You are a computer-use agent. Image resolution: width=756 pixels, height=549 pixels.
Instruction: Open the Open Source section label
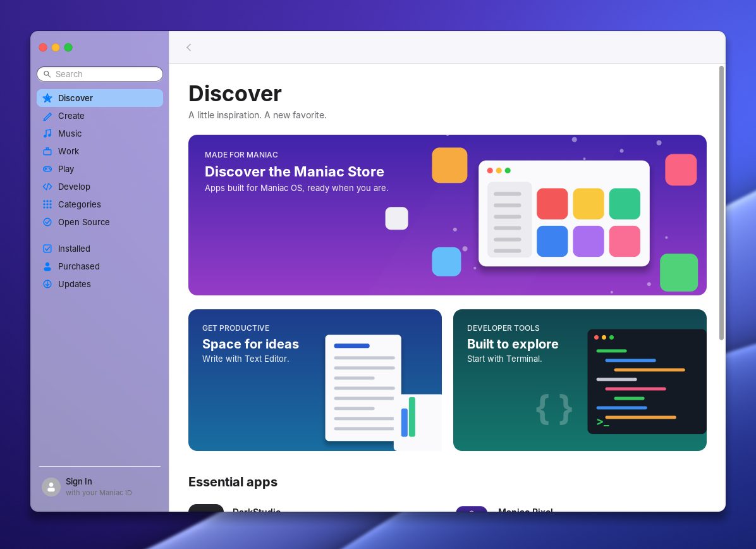(x=83, y=222)
